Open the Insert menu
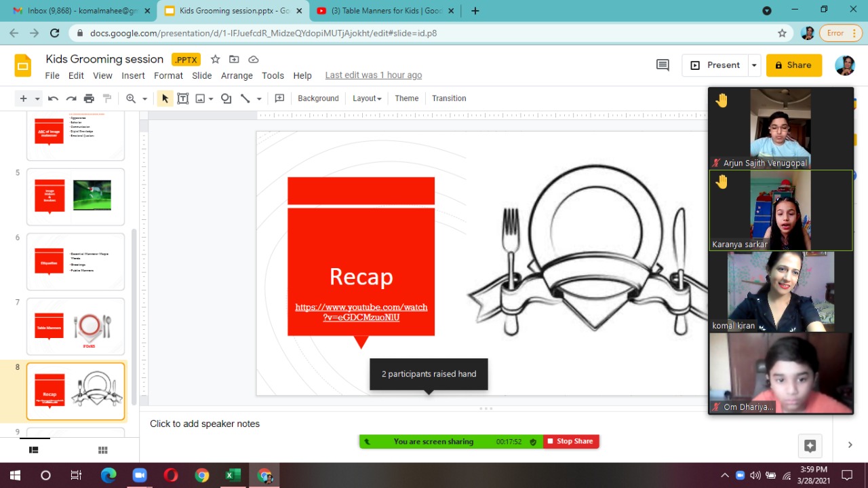 pos(133,75)
